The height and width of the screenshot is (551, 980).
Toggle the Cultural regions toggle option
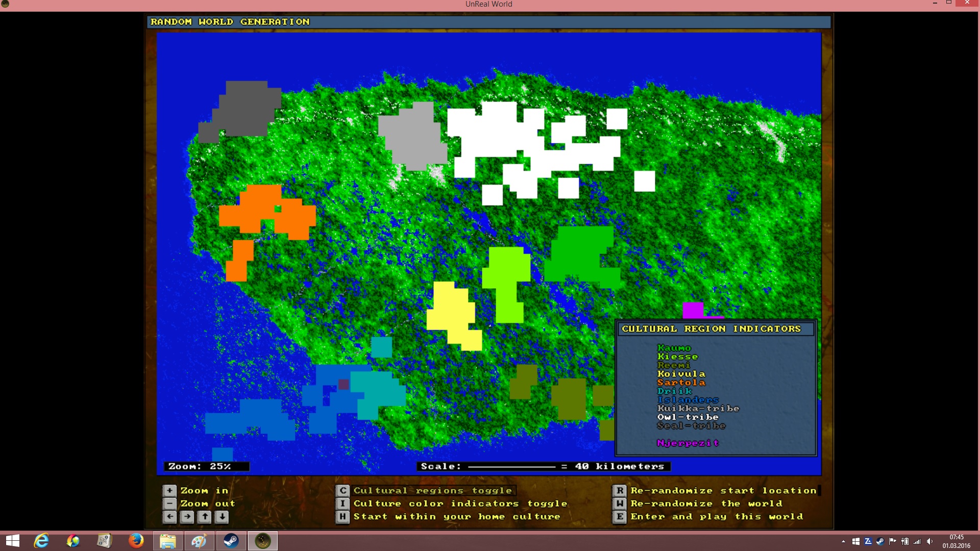433,491
